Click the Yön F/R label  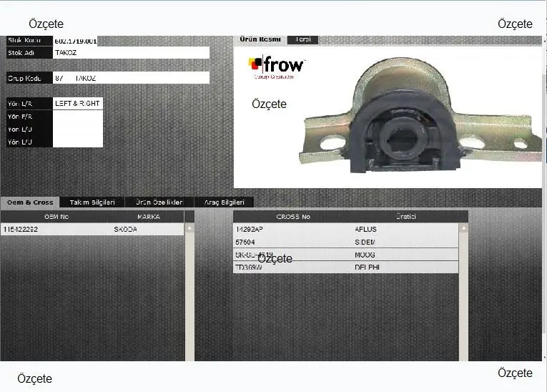20,117
